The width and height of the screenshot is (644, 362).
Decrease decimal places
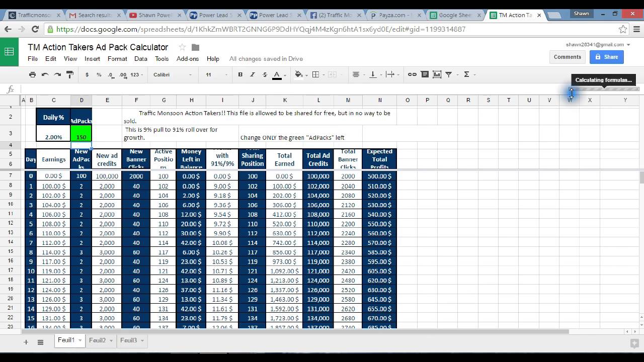click(111, 74)
